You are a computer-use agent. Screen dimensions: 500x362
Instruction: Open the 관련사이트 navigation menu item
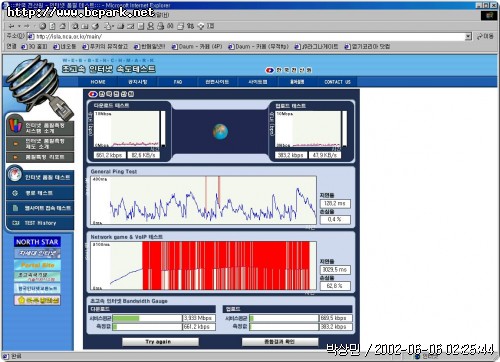click(217, 82)
